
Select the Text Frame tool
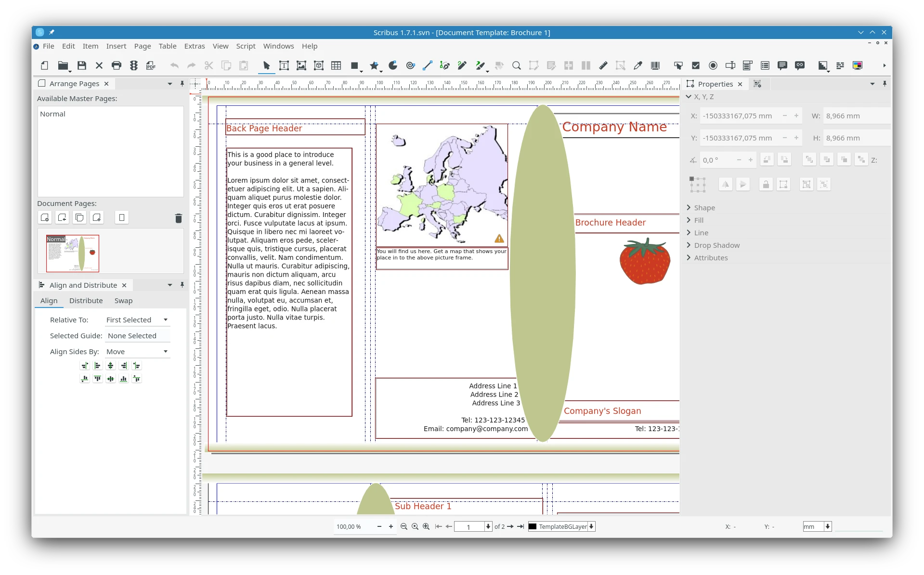click(284, 65)
